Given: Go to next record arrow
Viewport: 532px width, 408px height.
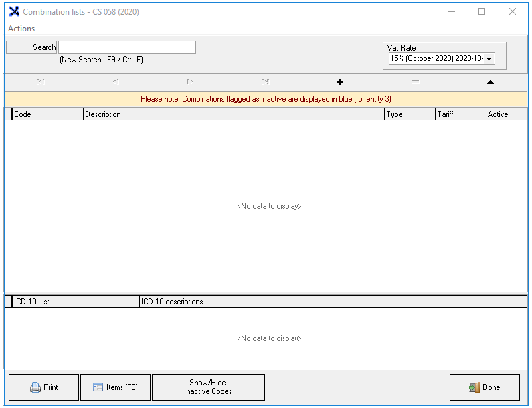Looking at the screenshot, I should point(190,82).
